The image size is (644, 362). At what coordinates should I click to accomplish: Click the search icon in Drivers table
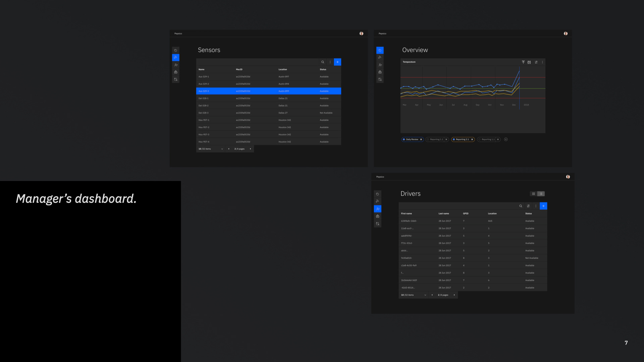click(x=521, y=206)
